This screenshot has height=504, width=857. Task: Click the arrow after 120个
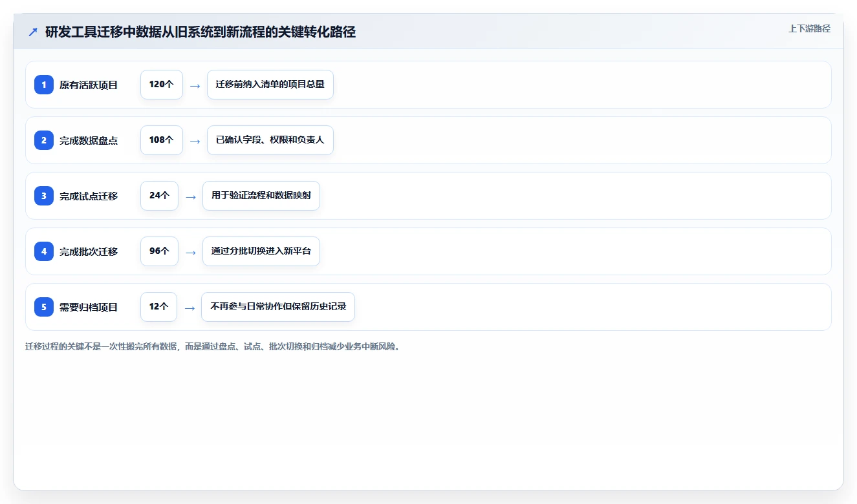pos(195,85)
